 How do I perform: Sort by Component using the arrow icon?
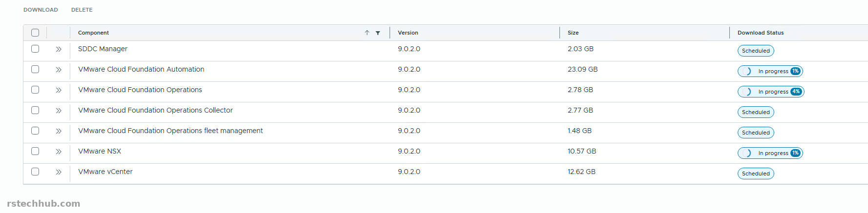(367, 33)
